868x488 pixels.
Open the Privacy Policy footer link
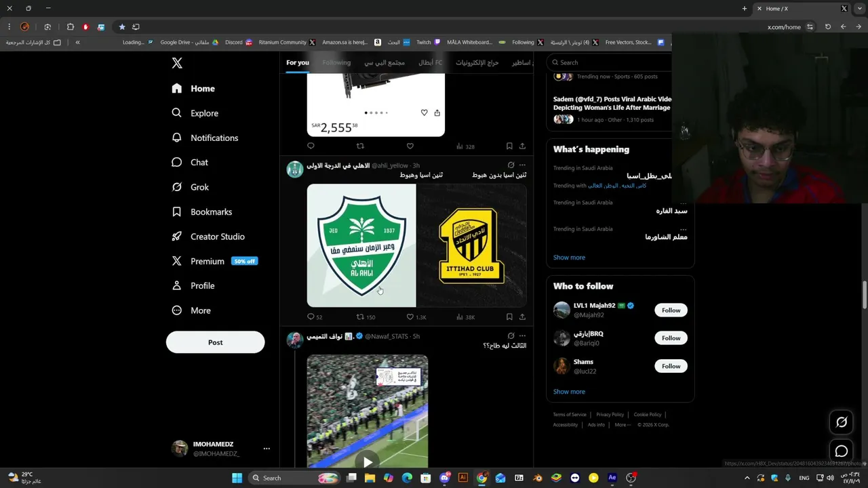(610, 415)
